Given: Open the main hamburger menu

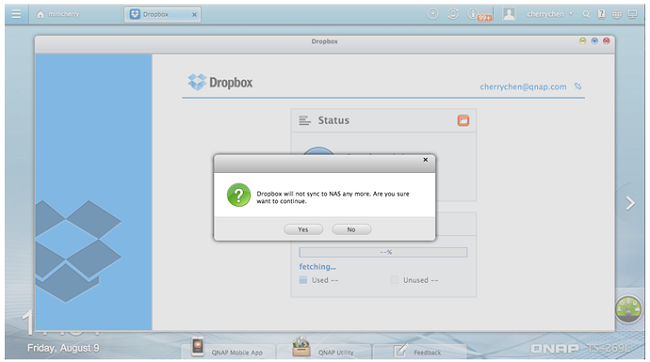Looking at the screenshot, I should pyautogui.click(x=16, y=14).
